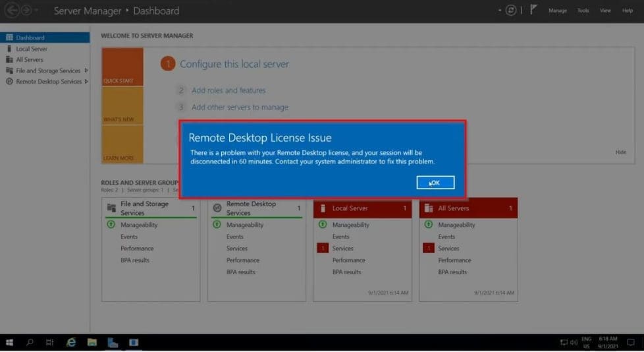Expand File and Storage Services arrow
Screen dimensions: 644x352
[86, 71]
